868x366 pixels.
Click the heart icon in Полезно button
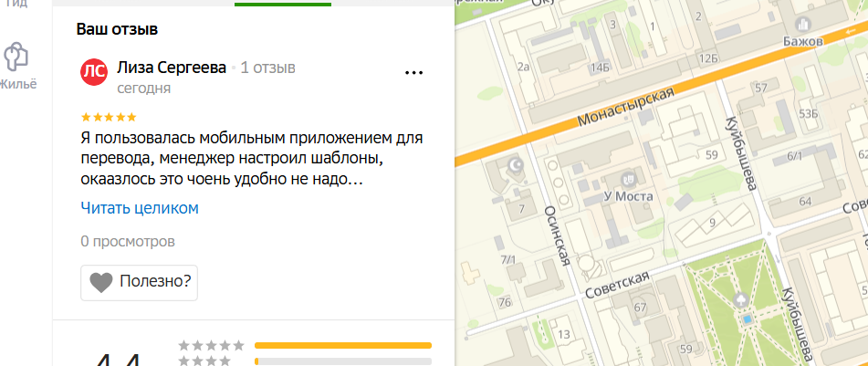101,282
